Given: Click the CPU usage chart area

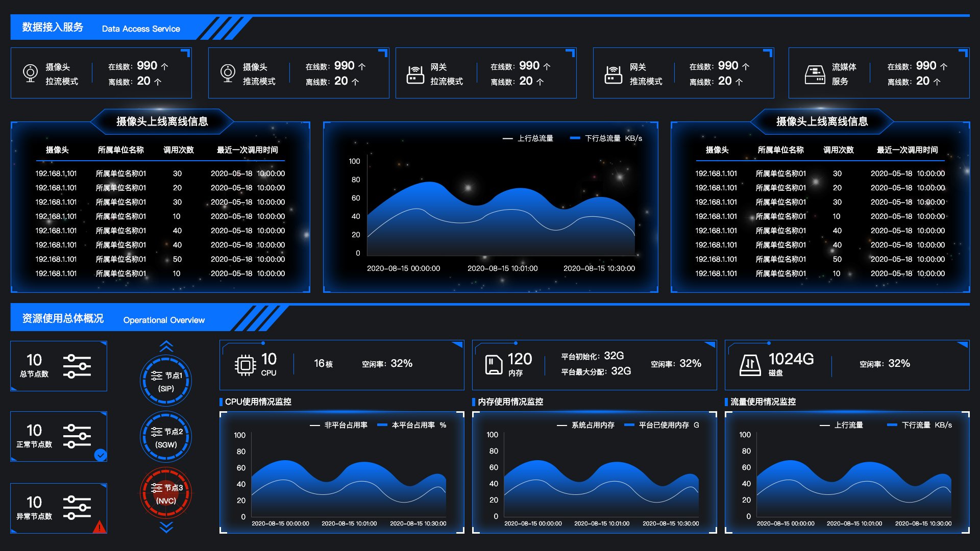Looking at the screenshot, I should pos(349,490).
